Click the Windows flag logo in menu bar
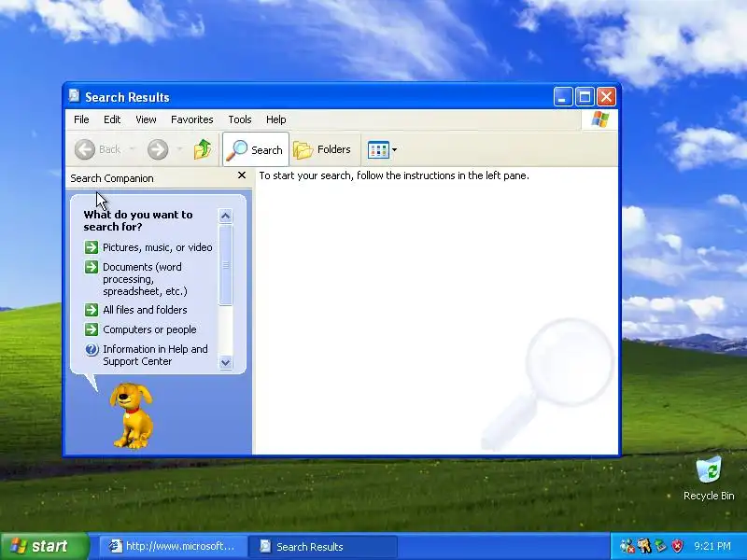 [x=599, y=119]
